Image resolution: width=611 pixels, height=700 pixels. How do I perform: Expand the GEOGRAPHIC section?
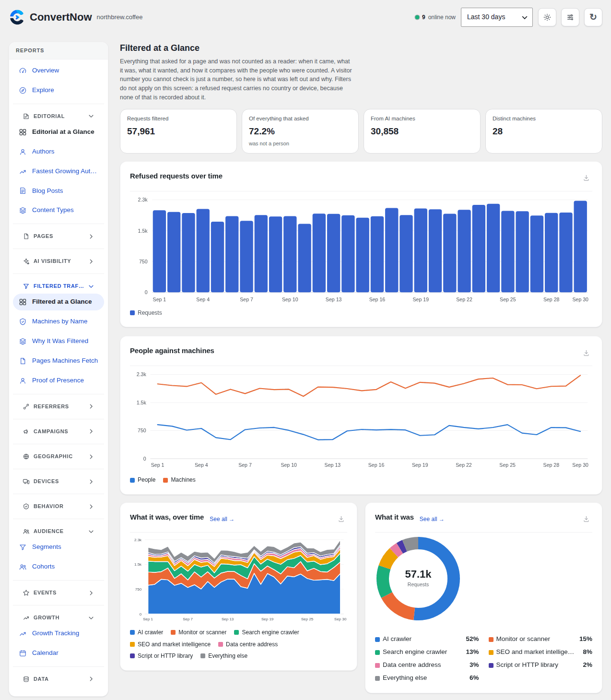pyautogui.click(x=59, y=456)
